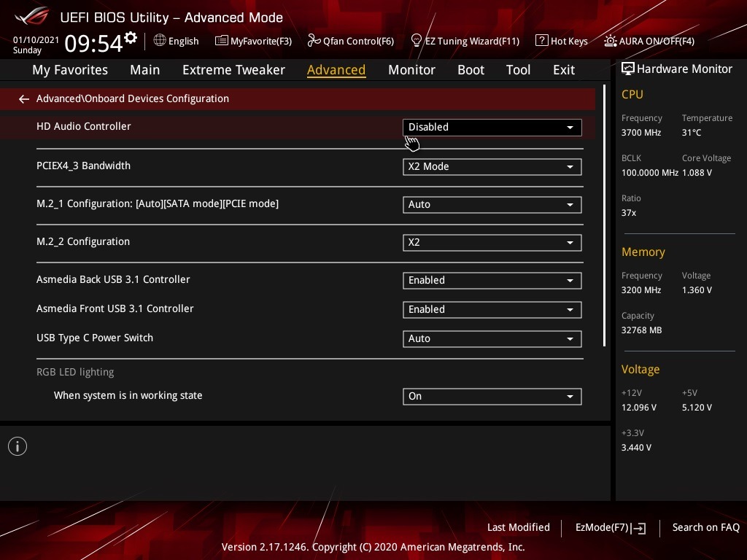Viewport: 747px width, 560px height.
Task: Open the USB Type C Power Switch dropdown
Action: [x=492, y=338]
